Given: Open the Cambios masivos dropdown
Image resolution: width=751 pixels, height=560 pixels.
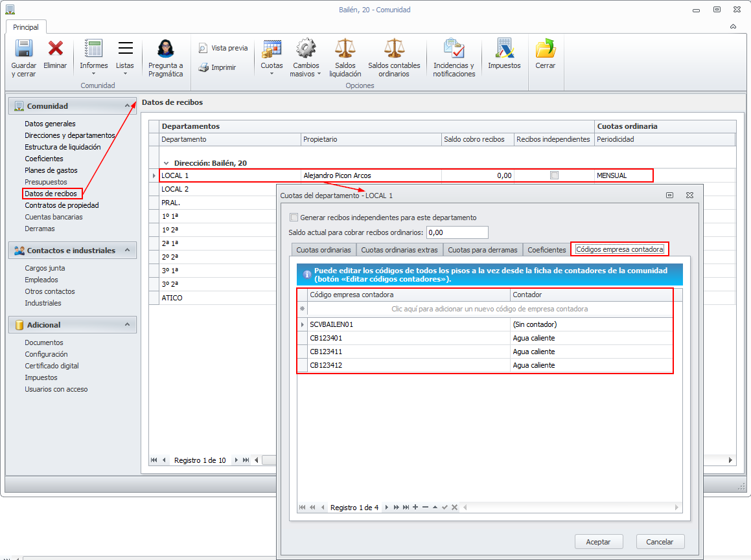Looking at the screenshot, I should (x=306, y=58).
